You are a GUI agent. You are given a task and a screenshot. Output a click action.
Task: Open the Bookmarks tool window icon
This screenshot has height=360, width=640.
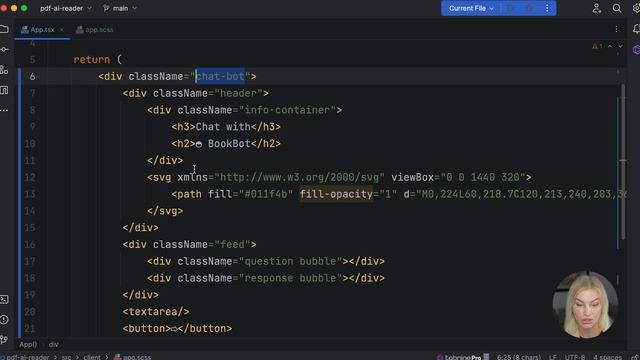(x=4, y=90)
